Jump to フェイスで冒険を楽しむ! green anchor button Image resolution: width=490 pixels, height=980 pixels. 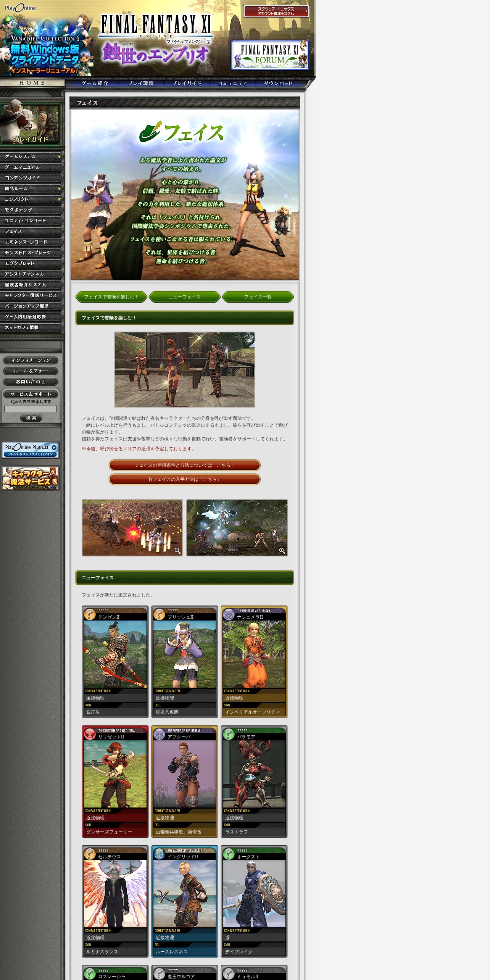[111, 297]
